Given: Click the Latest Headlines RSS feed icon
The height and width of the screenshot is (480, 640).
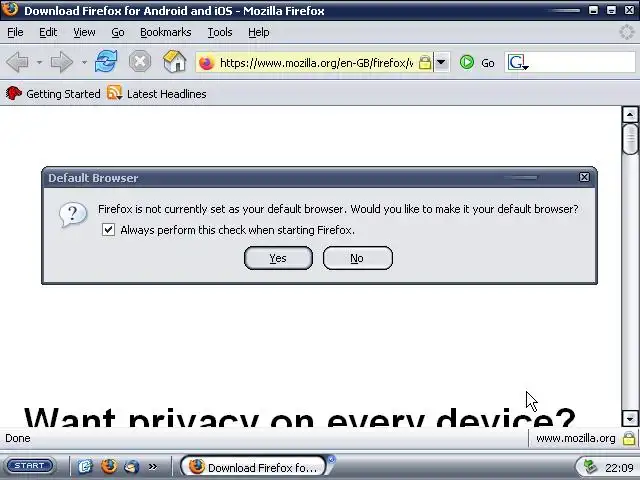Looking at the screenshot, I should coord(114,93).
